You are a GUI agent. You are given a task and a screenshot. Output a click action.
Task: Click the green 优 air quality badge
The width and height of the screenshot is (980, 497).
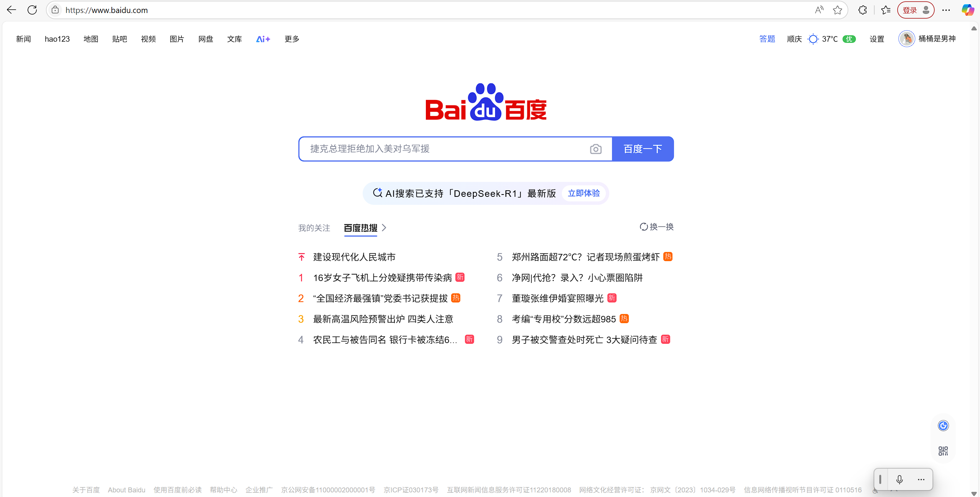click(849, 39)
